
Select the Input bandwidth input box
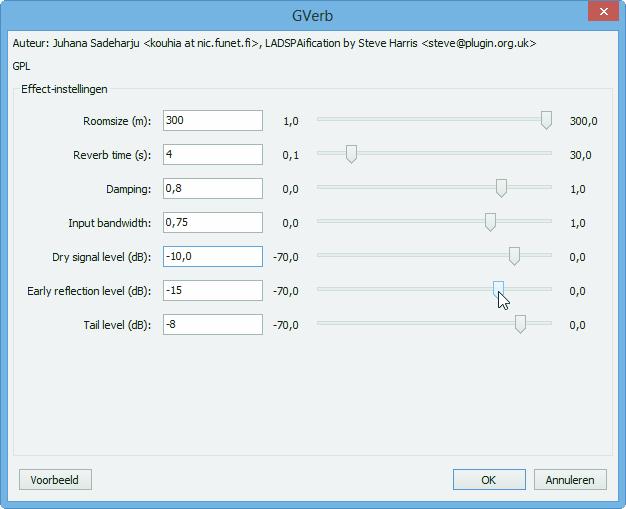pos(212,223)
